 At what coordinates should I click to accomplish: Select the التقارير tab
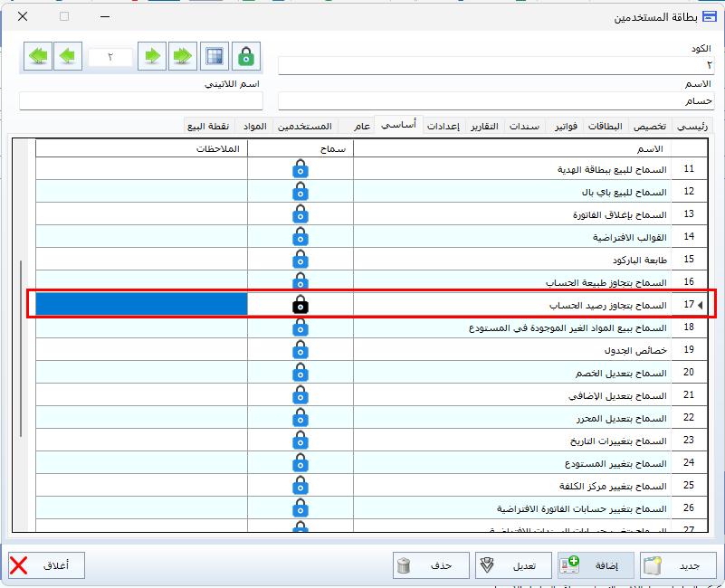pyautogui.click(x=484, y=126)
